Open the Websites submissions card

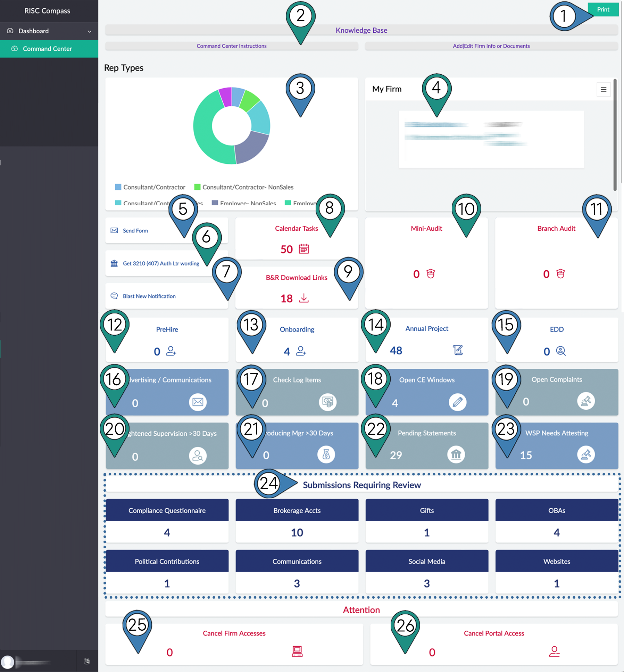click(x=557, y=571)
